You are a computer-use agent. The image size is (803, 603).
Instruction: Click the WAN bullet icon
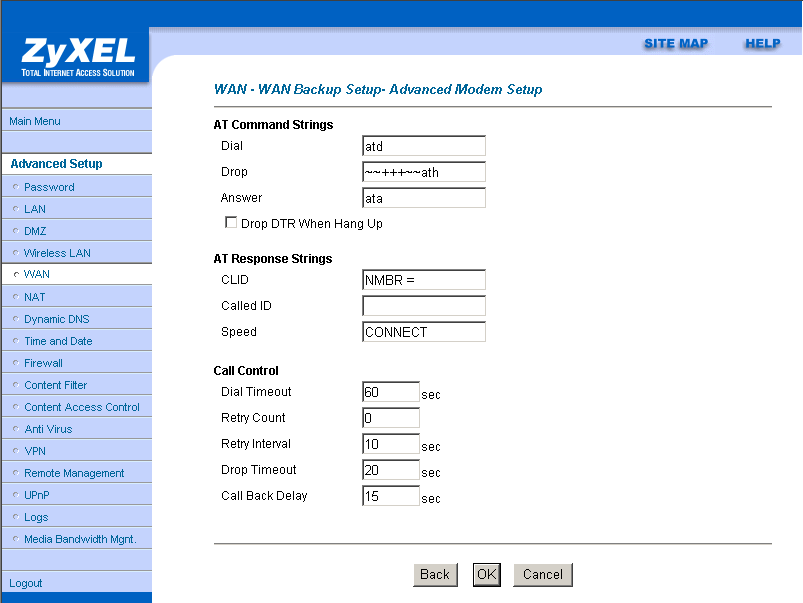16,275
